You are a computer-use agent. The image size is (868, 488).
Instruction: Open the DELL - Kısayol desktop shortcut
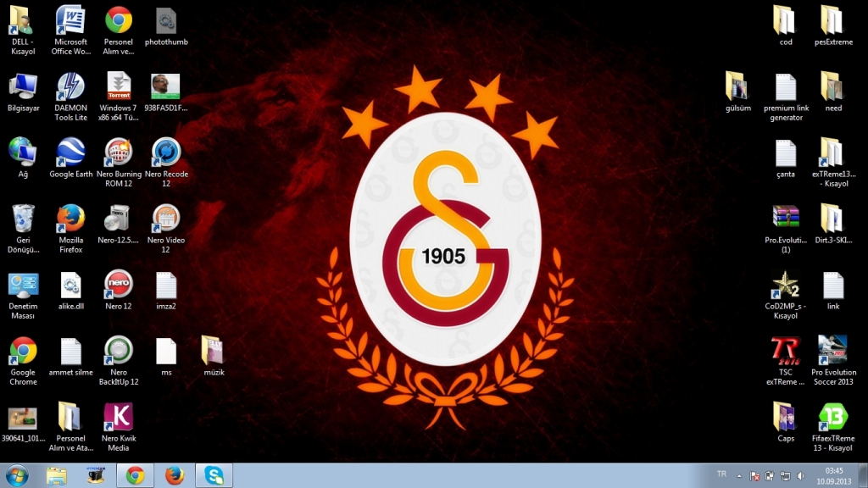23,30
